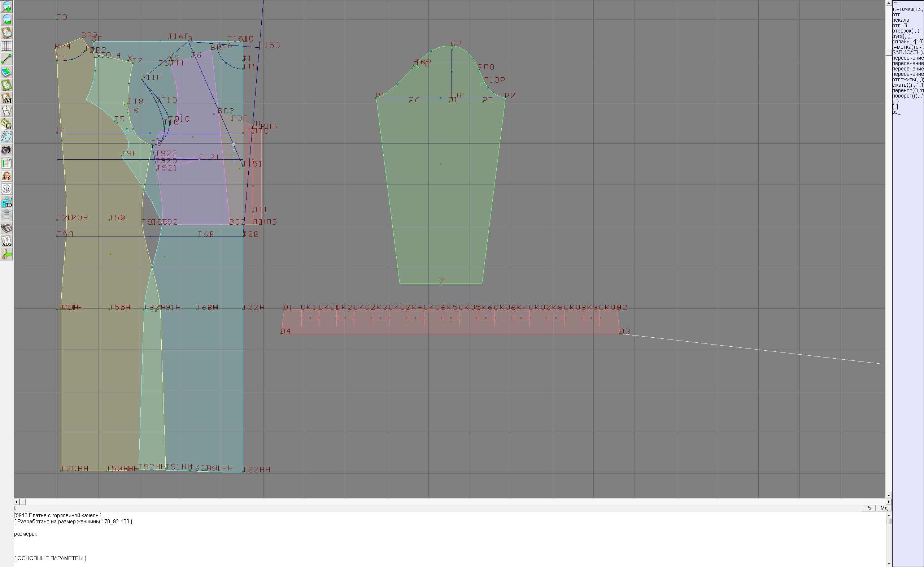The width and height of the screenshot is (924, 567).
Task: Open the green spreadsheet table icon
Action: 6,163
